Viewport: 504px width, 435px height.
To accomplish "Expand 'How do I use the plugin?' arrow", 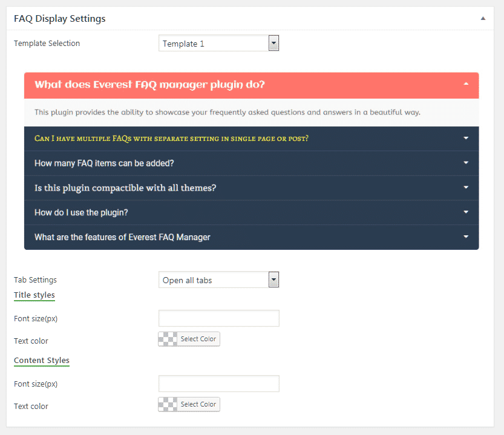I will tap(466, 212).
